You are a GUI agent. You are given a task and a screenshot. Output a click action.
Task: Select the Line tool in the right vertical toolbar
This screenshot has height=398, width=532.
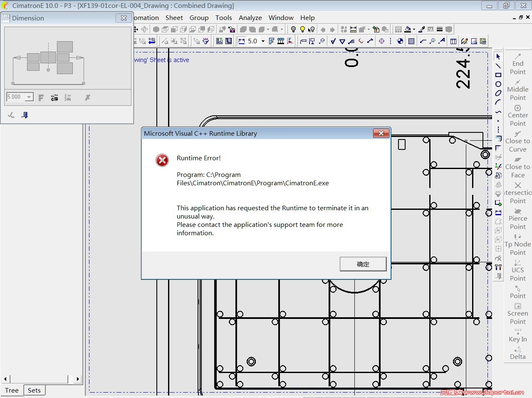[x=498, y=66]
